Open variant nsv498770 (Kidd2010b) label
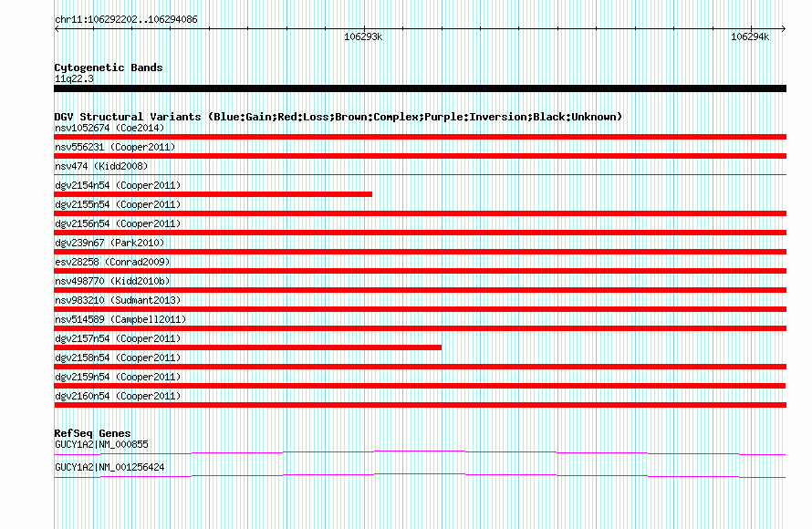Screen dimensions: 812x529 coord(112,281)
